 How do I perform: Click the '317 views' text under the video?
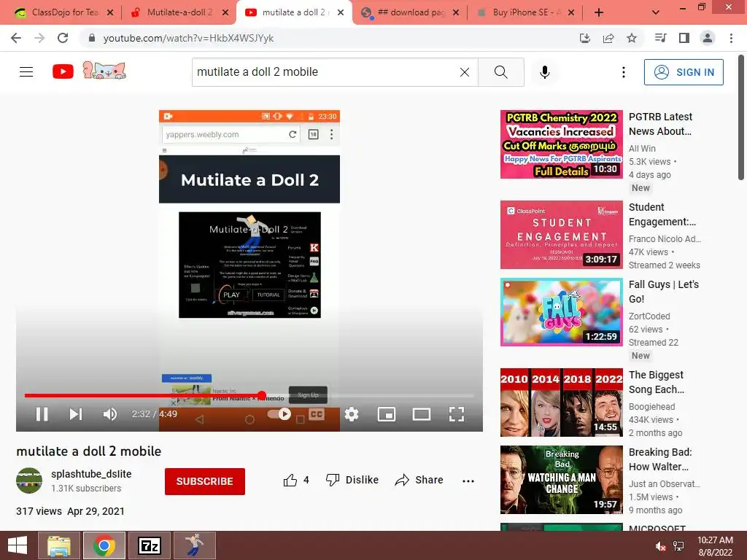click(39, 511)
